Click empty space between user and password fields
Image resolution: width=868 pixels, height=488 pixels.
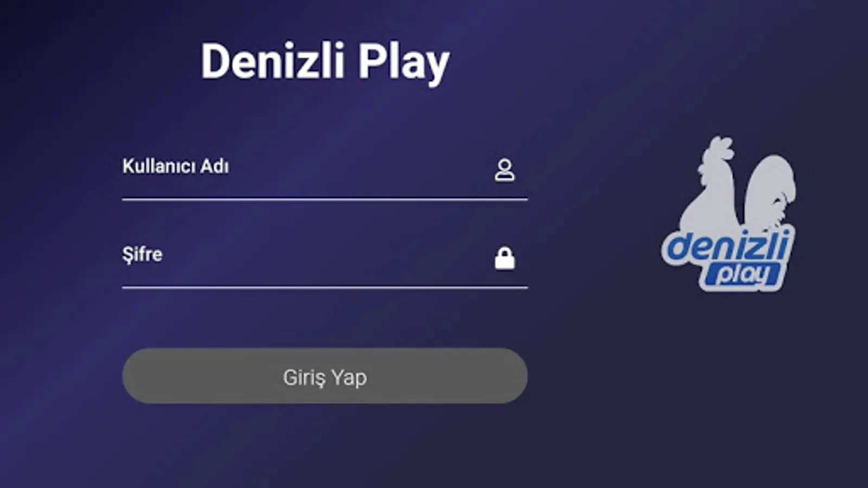click(324, 216)
